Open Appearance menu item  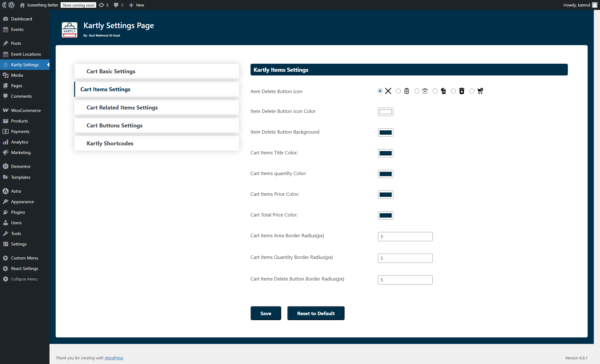click(25, 202)
